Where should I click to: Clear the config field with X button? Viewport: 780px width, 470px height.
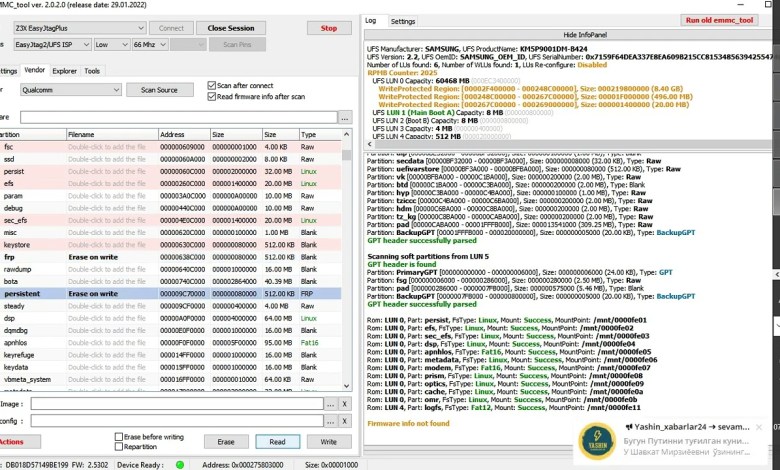point(345,421)
